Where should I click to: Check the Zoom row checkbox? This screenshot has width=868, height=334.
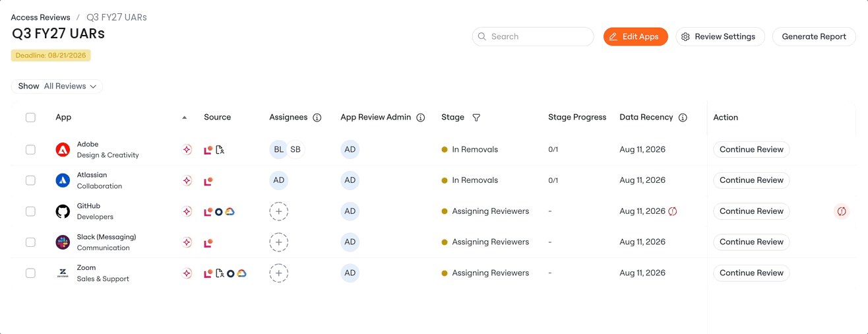pyautogui.click(x=30, y=273)
